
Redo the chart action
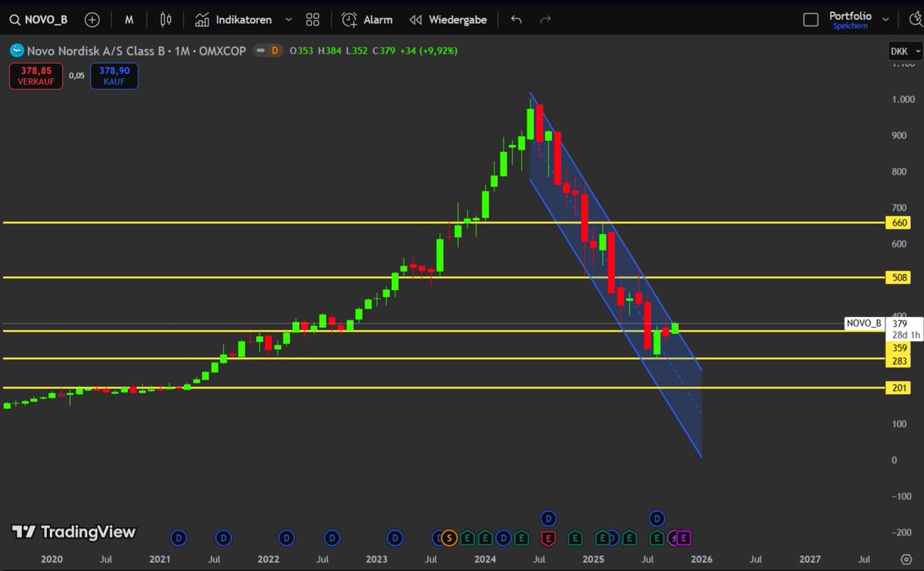(545, 20)
